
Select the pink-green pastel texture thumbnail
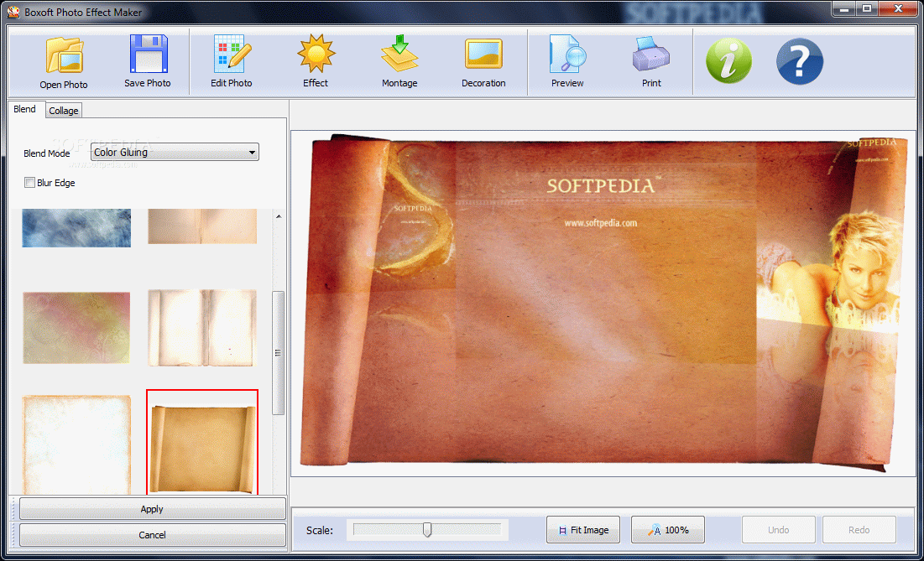(76, 328)
